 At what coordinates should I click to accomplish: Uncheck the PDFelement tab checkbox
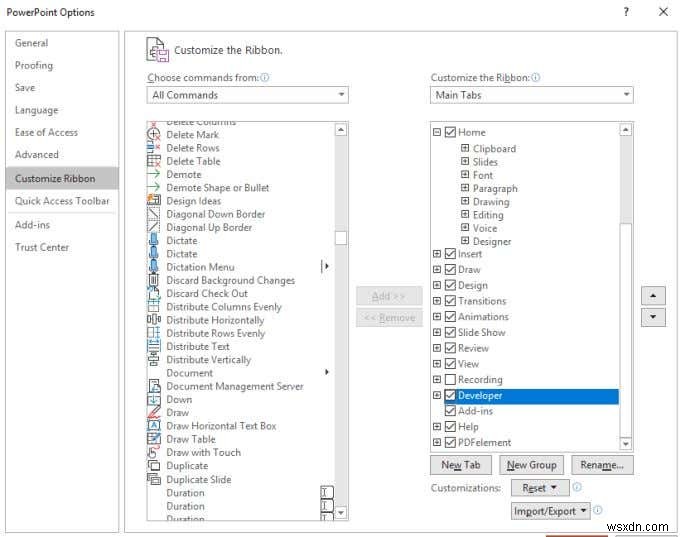click(450, 442)
